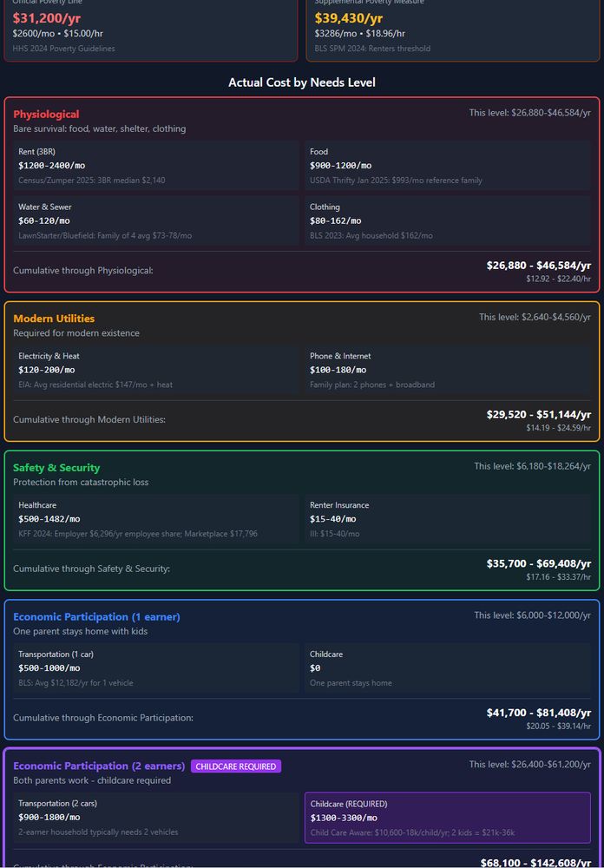Click the Modern Utilities section heading
Image resolution: width=604 pixels, height=868 pixels.
tap(54, 319)
